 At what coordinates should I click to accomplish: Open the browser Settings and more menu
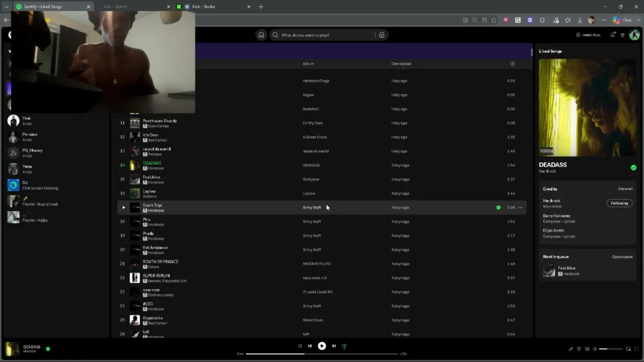point(604,20)
